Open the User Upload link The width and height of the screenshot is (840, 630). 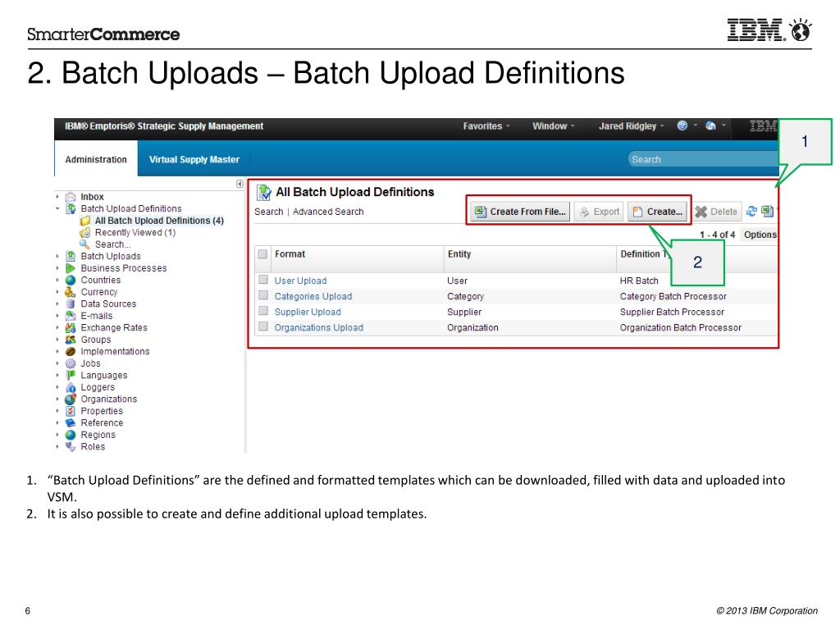point(300,281)
